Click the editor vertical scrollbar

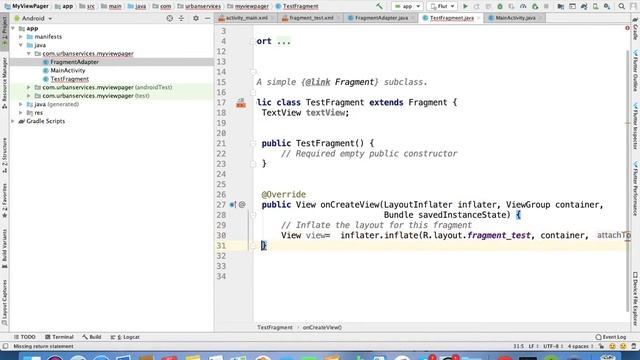(628, 180)
